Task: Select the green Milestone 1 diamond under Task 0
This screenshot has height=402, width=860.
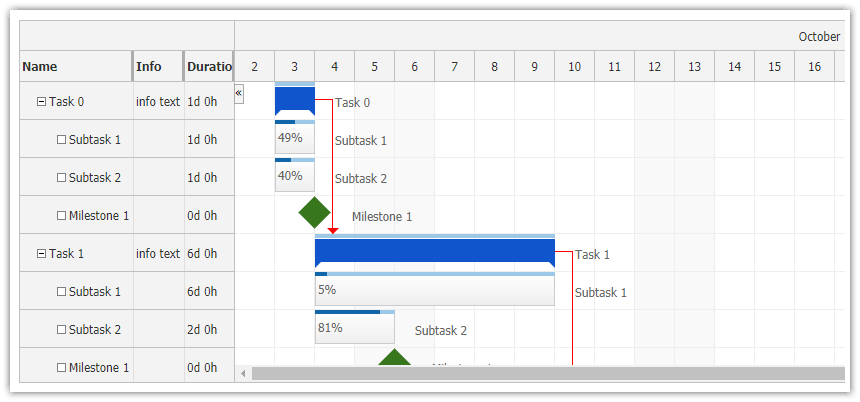Action: [314, 212]
